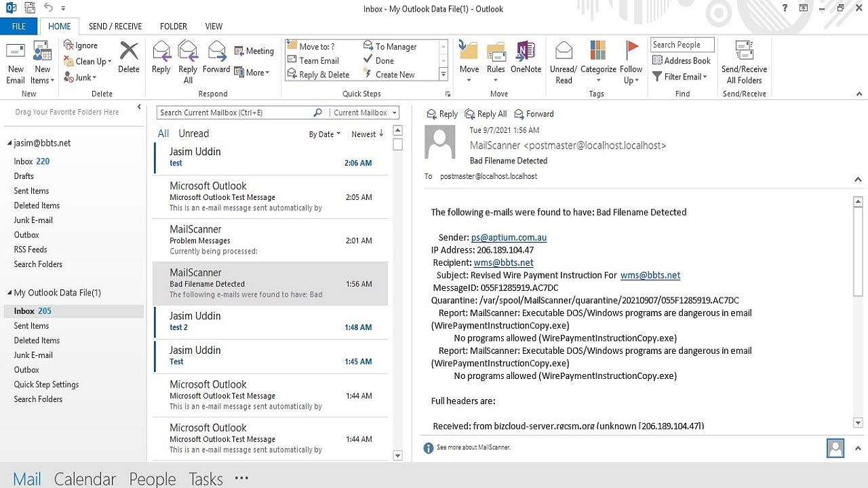Switch to the VIEW tab
Screen dimensions: 868x488
(214, 26)
